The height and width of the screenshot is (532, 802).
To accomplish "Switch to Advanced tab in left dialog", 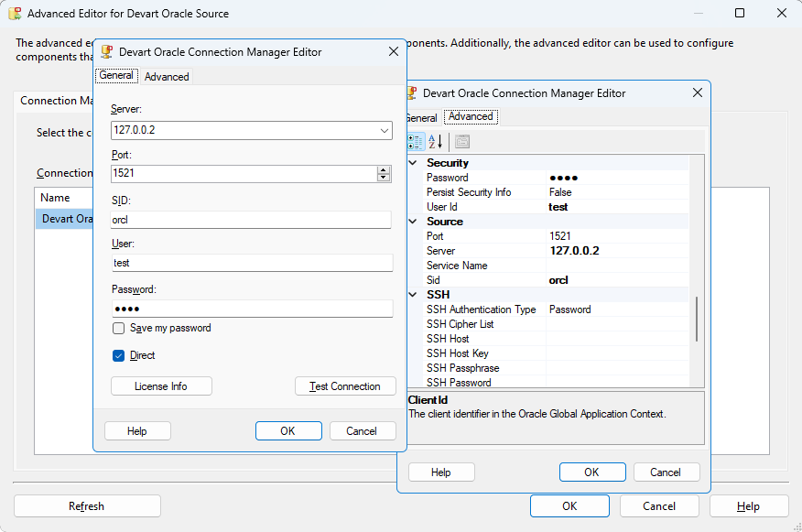I will (x=167, y=77).
